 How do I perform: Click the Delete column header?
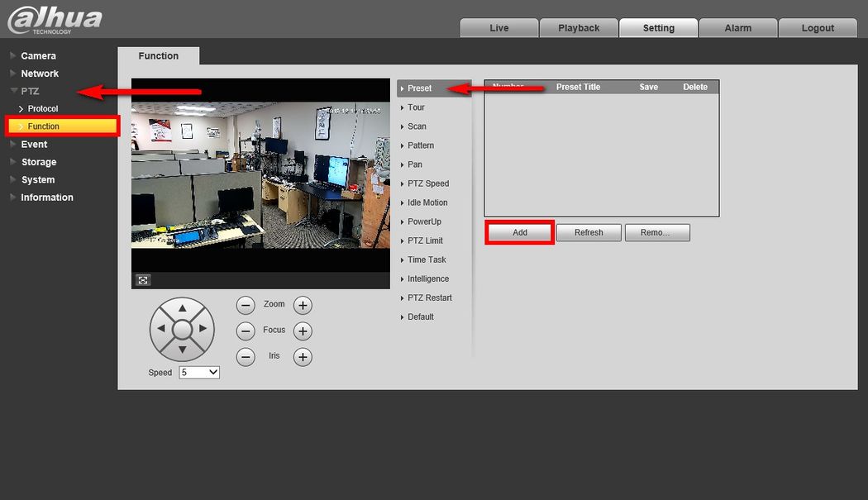pos(694,87)
